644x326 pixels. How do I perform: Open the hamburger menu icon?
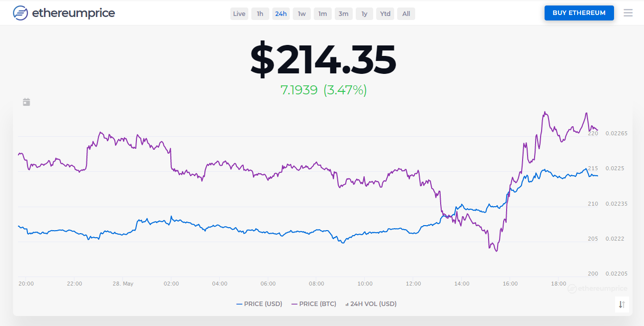[x=628, y=13]
